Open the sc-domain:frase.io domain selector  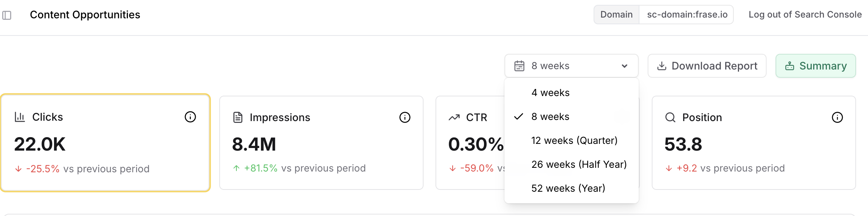click(687, 15)
